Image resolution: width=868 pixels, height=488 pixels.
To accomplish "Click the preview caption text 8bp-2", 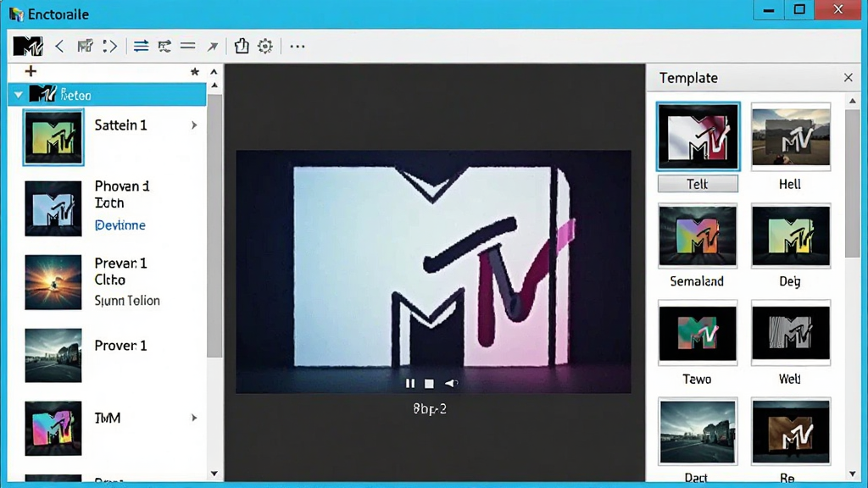I will pos(430,409).
